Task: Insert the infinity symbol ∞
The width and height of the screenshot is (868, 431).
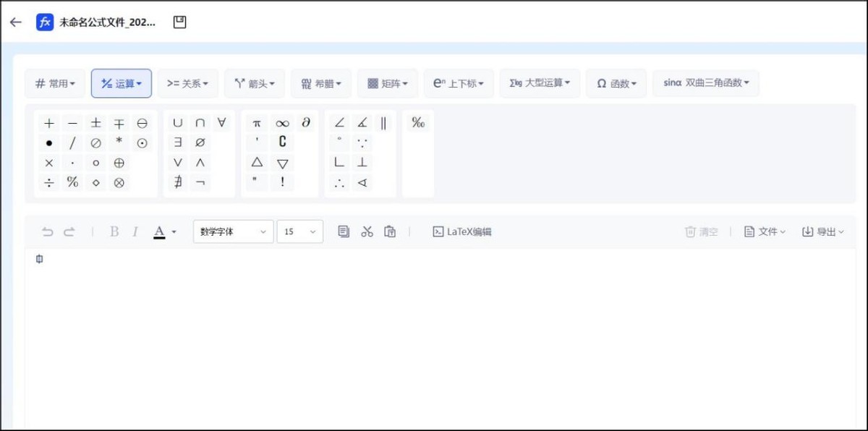Action: [282, 122]
